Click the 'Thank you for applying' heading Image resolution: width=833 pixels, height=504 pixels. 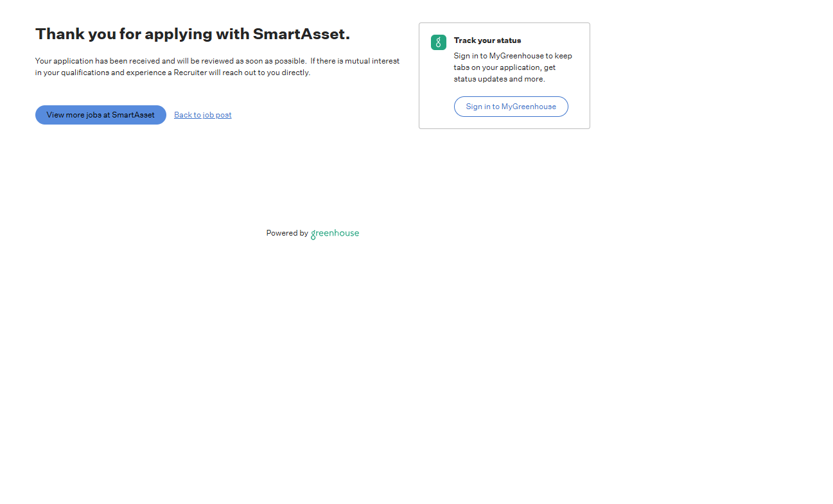pyautogui.click(x=192, y=34)
